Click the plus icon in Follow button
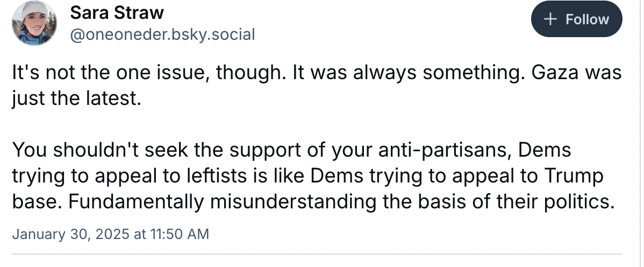This screenshot has height=267, width=644. [x=549, y=19]
